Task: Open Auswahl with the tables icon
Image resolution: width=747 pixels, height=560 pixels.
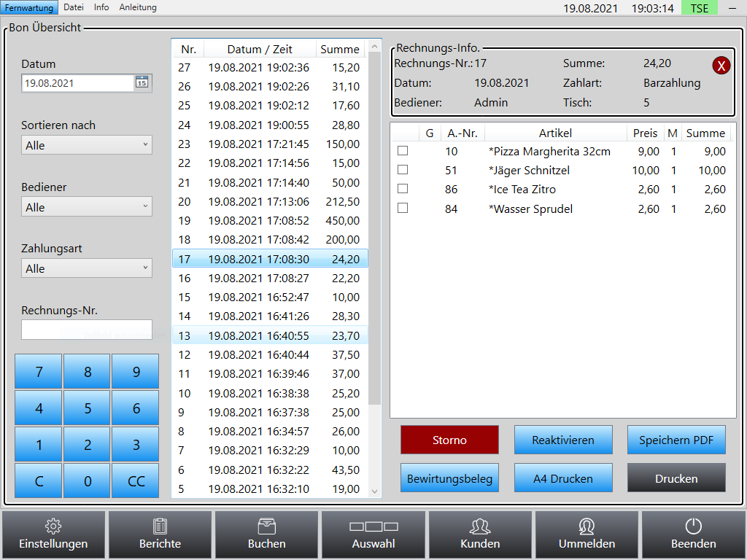Action: coord(373,534)
